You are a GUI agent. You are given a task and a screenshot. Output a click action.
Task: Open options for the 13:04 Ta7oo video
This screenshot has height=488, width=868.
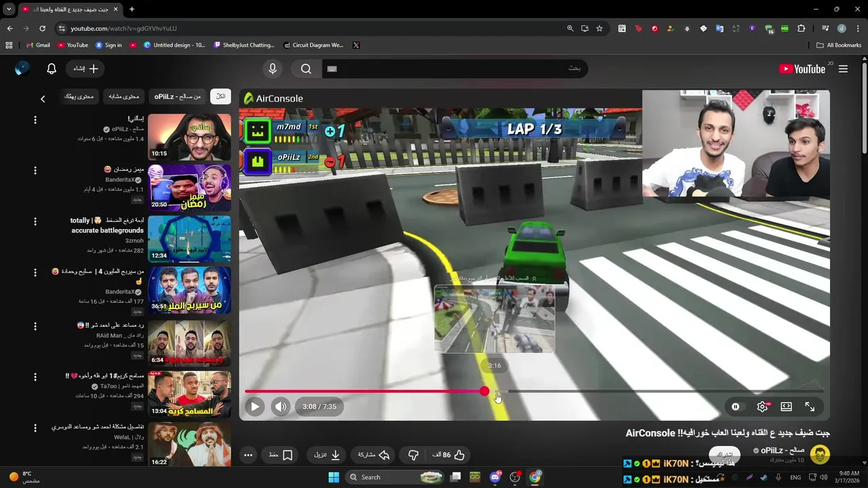[x=35, y=377]
